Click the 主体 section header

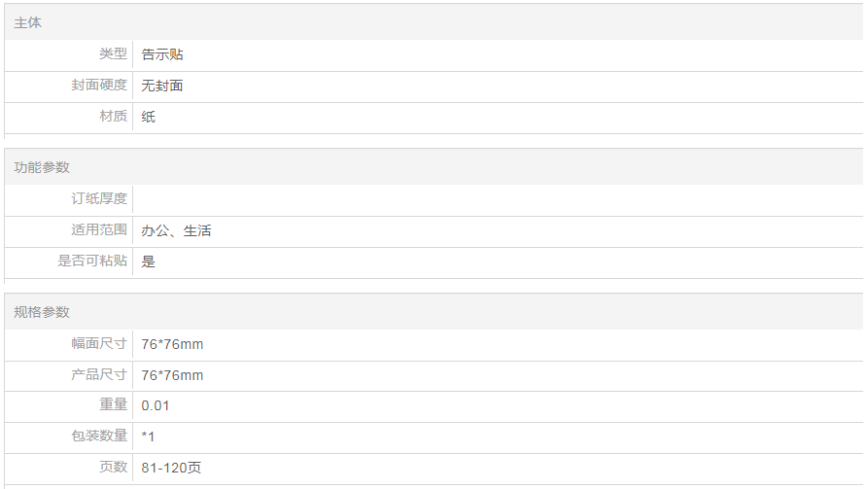pyautogui.click(x=28, y=22)
